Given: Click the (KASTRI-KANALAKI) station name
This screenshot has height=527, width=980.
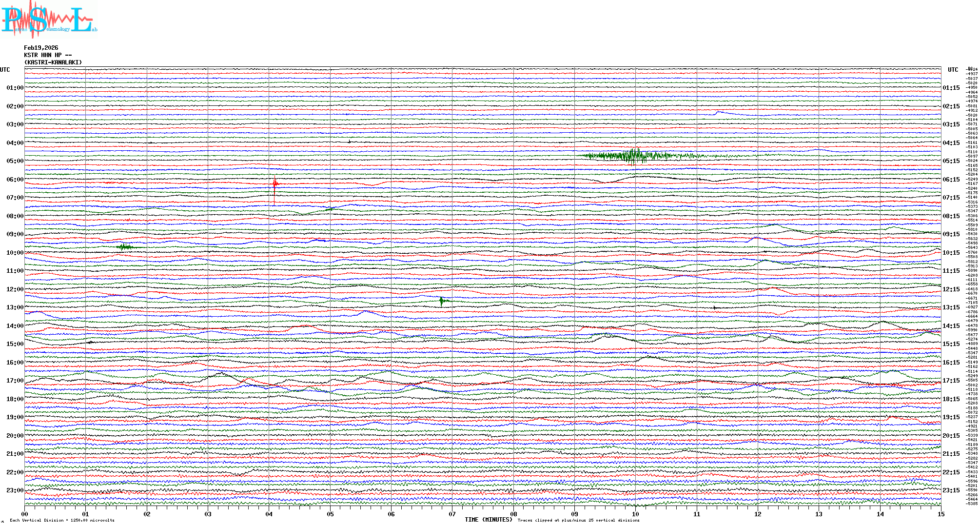Looking at the screenshot, I should tap(53, 62).
